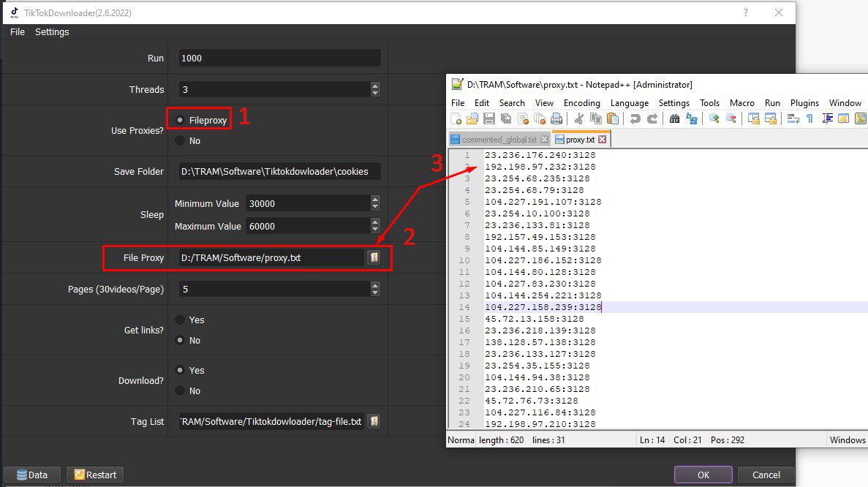Open Notepad++ Plugins menu

(x=804, y=103)
